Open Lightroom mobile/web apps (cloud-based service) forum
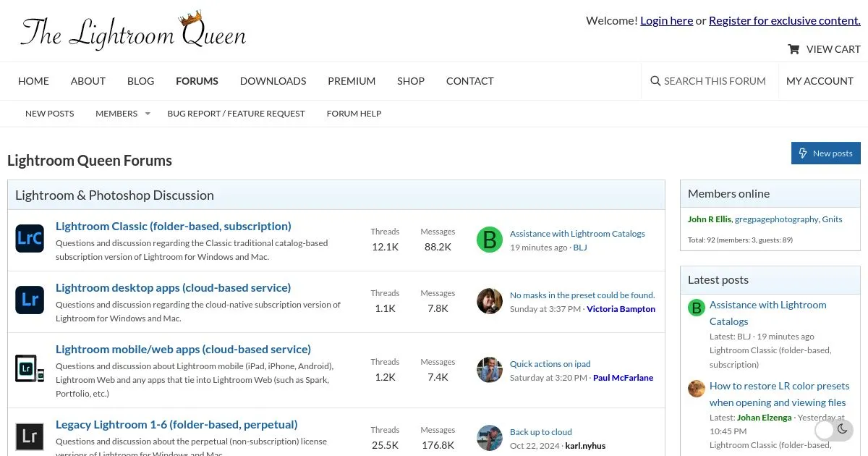The width and height of the screenshot is (868, 456). [x=183, y=349]
